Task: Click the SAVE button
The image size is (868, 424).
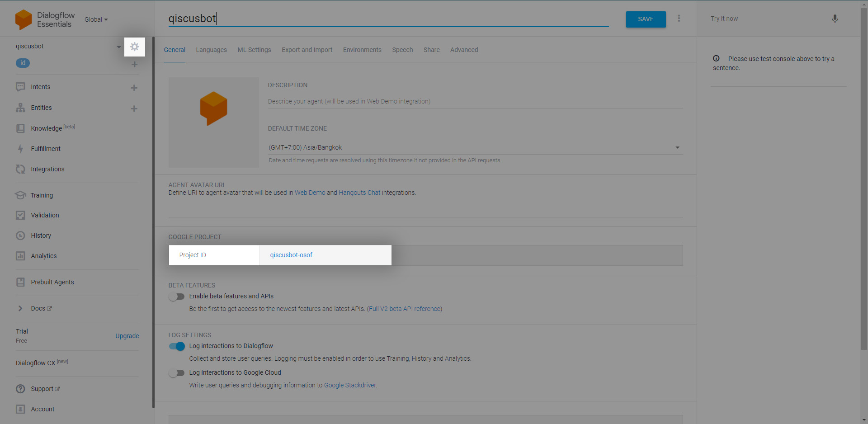Action: pos(646,19)
